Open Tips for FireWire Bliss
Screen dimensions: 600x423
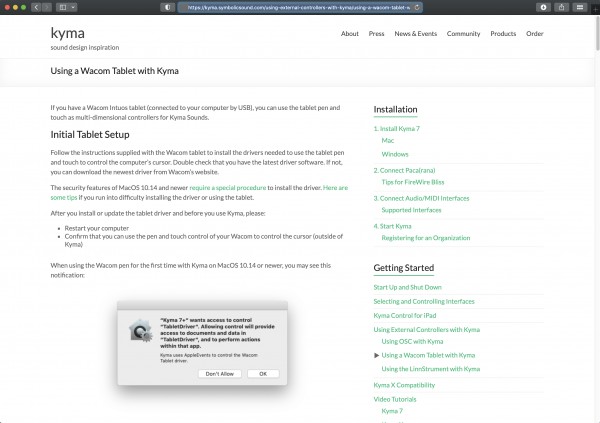(x=413, y=182)
